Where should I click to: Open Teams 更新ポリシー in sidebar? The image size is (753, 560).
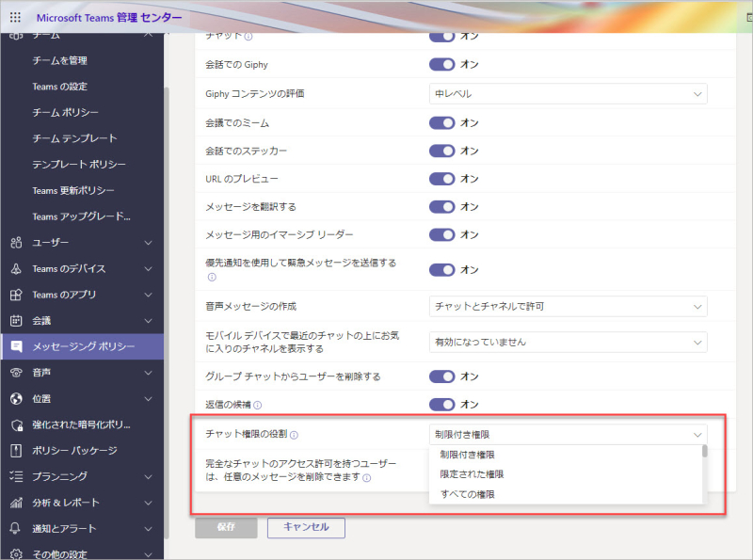pos(73,191)
